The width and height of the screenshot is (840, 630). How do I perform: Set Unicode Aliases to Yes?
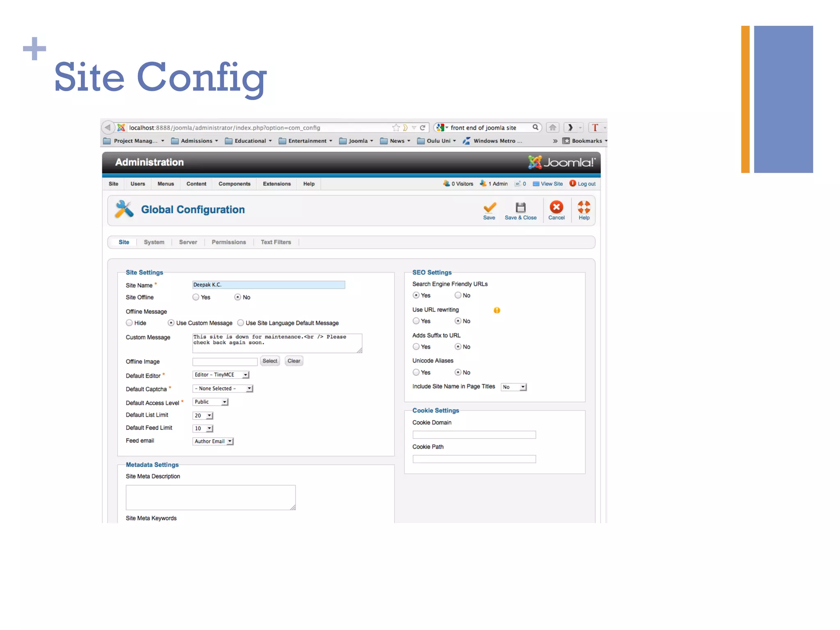(416, 372)
